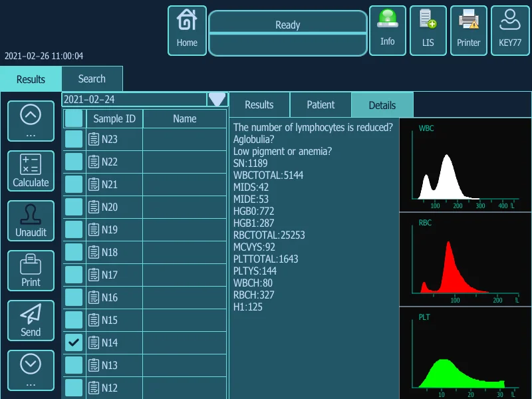This screenshot has width=532, height=399.
Task: Open the report icon for N12
Action: tap(94, 388)
